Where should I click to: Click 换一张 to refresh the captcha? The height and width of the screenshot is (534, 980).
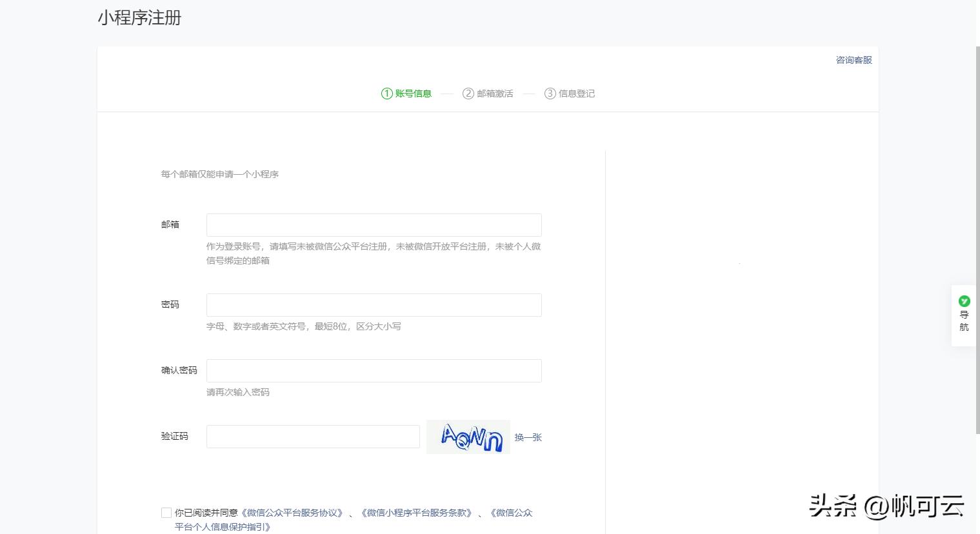click(x=528, y=437)
